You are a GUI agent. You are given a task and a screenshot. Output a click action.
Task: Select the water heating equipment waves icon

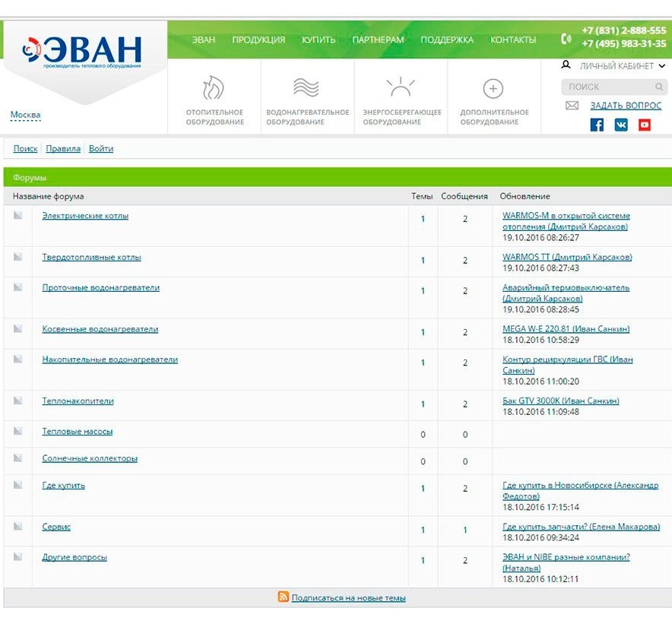(306, 89)
